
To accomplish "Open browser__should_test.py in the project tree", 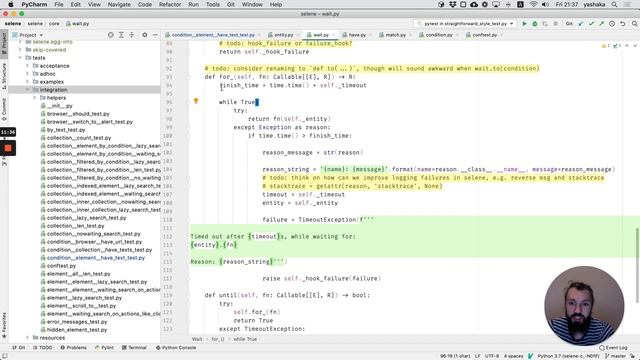I will point(78,114).
